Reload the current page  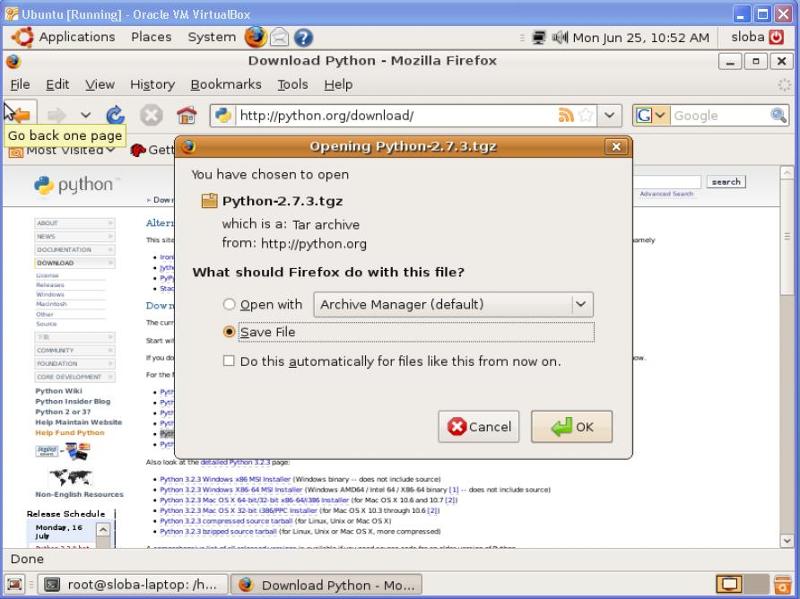pyautogui.click(x=115, y=116)
